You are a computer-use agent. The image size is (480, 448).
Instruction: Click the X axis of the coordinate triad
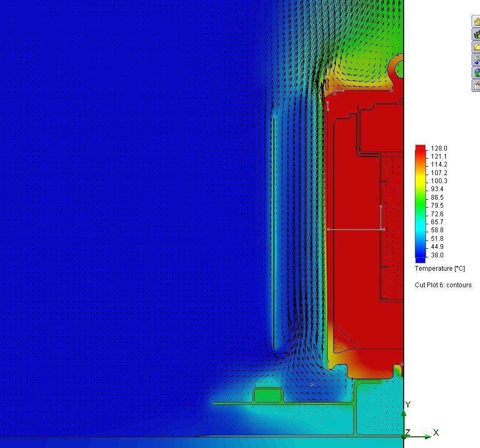tap(419, 436)
